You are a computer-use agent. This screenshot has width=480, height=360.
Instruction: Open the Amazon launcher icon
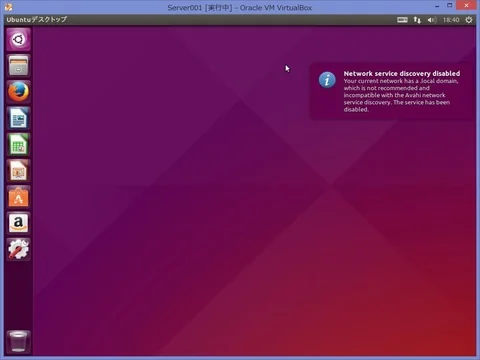pos(18,223)
